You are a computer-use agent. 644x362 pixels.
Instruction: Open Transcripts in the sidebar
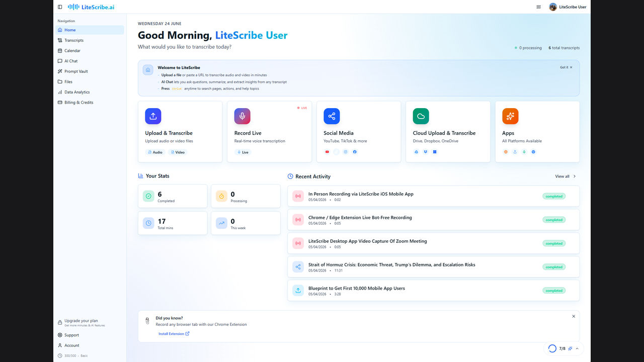(x=90, y=40)
